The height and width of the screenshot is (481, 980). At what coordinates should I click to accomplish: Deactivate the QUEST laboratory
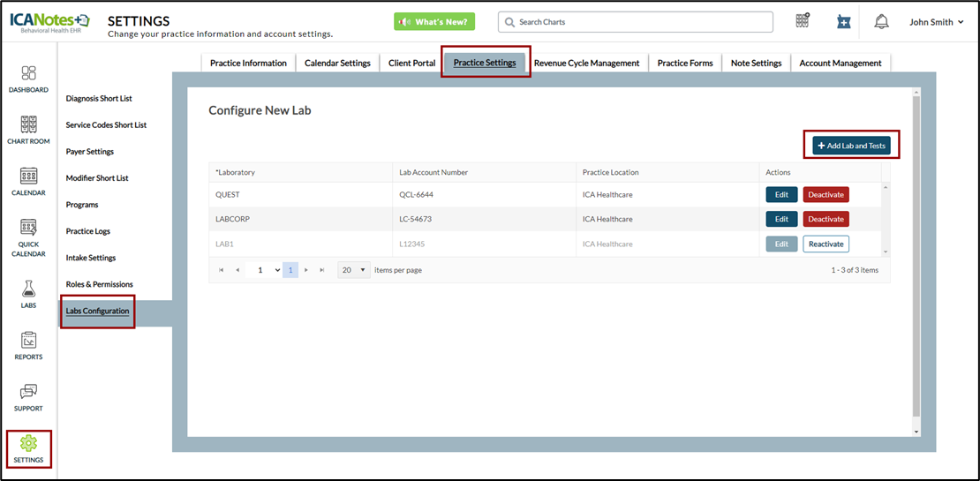[825, 195]
